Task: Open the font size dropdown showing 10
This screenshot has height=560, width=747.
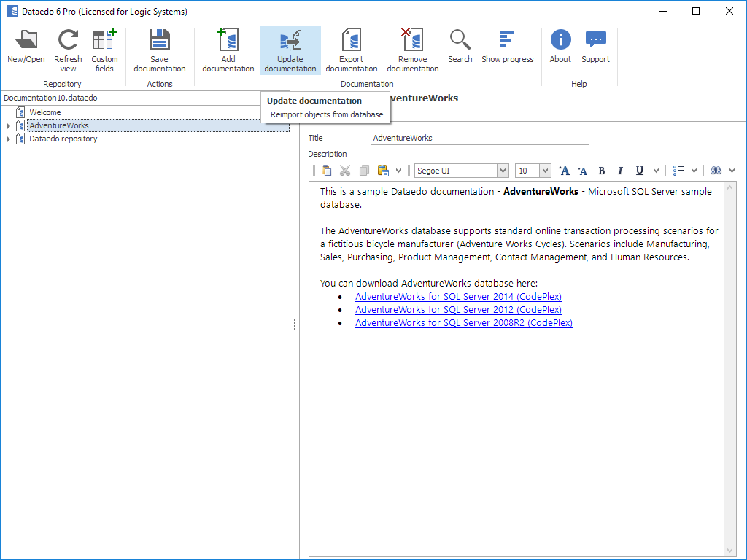Action: [x=545, y=171]
